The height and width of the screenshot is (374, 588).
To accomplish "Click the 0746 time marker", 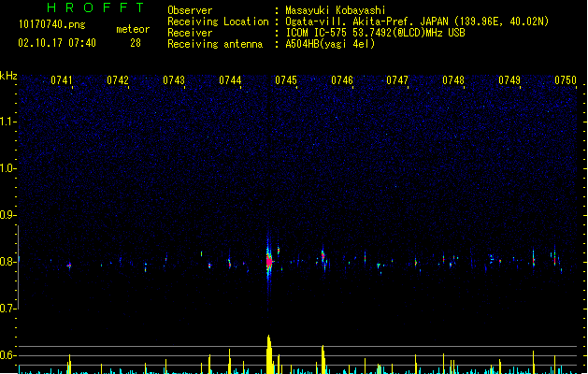I will click(342, 80).
